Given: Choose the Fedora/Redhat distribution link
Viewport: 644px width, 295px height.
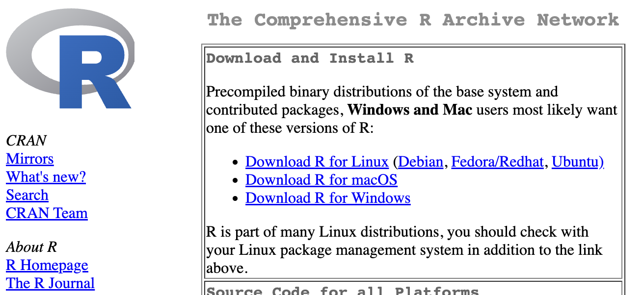Looking at the screenshot, I should click(x=497, y=162).
